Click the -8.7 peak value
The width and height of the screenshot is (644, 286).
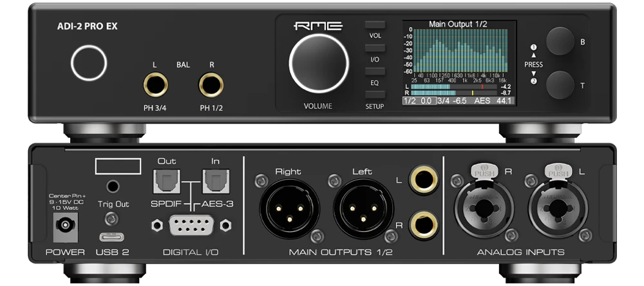pos(506,93)
